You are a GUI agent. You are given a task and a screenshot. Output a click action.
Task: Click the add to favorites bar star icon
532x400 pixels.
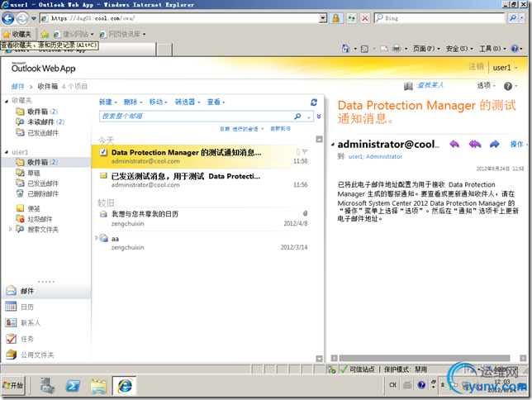45,34
